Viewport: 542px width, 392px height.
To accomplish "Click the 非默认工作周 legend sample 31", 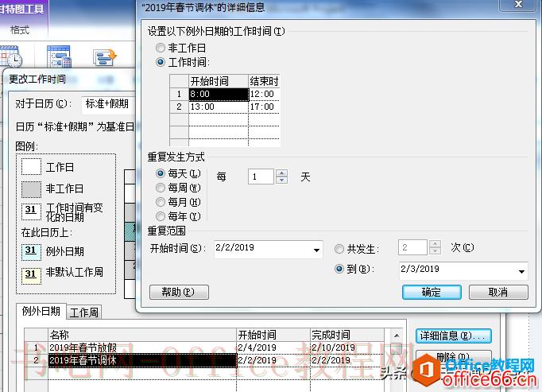I will pos(31,275).
